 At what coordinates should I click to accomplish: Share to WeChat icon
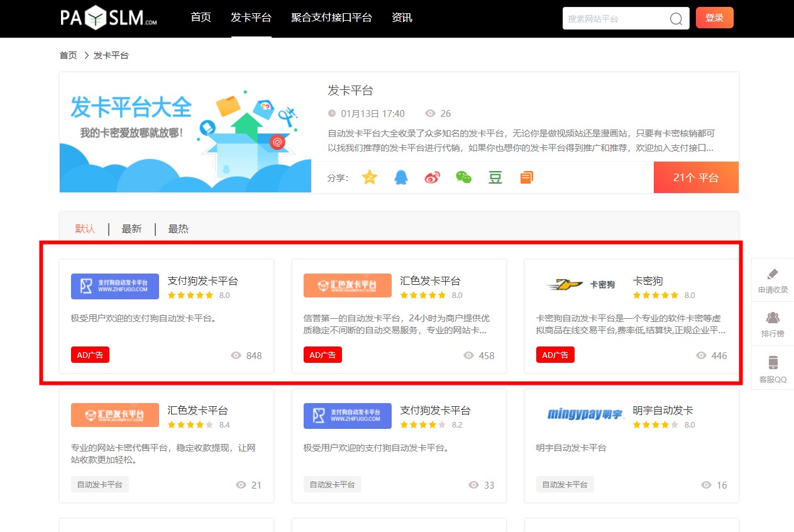click(463, 177)
